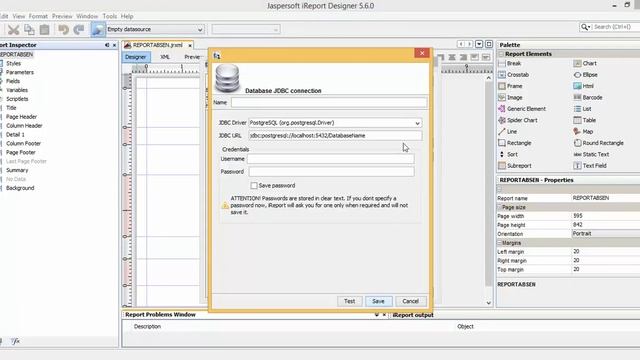Open the View menu
This screenshot has width=640, height=360.
pos(19,16)
